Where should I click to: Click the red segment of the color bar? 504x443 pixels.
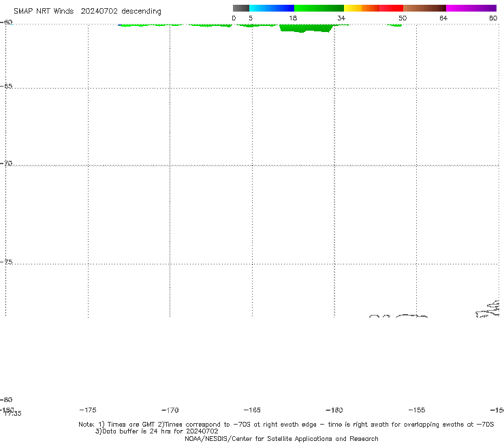click(x=391, y=8)
